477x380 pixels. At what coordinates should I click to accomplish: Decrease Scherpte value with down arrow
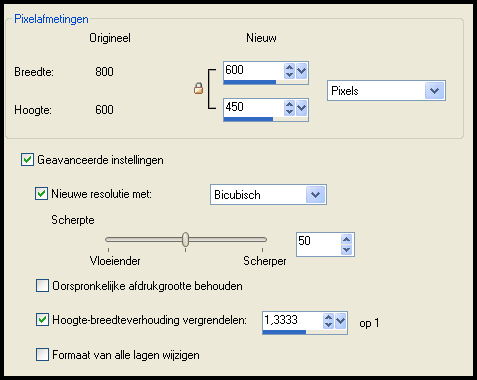pyautogui.click(x=346, y=250)
